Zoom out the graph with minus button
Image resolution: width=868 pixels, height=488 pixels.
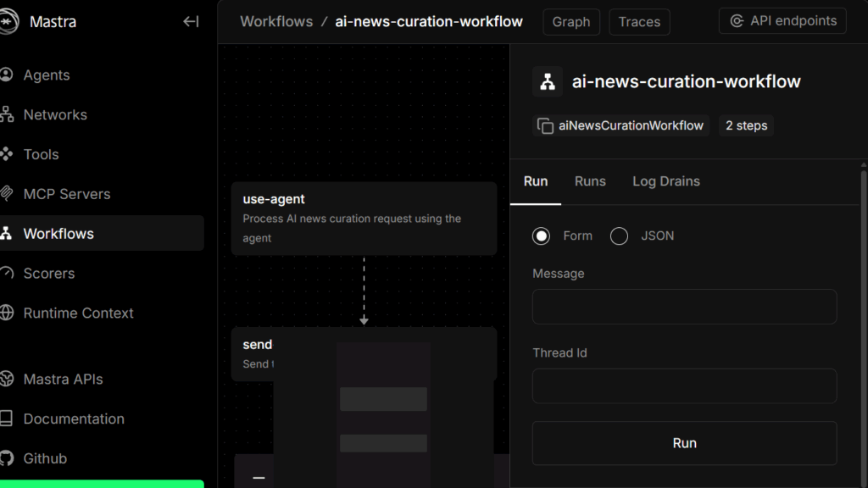coord(259,477)
